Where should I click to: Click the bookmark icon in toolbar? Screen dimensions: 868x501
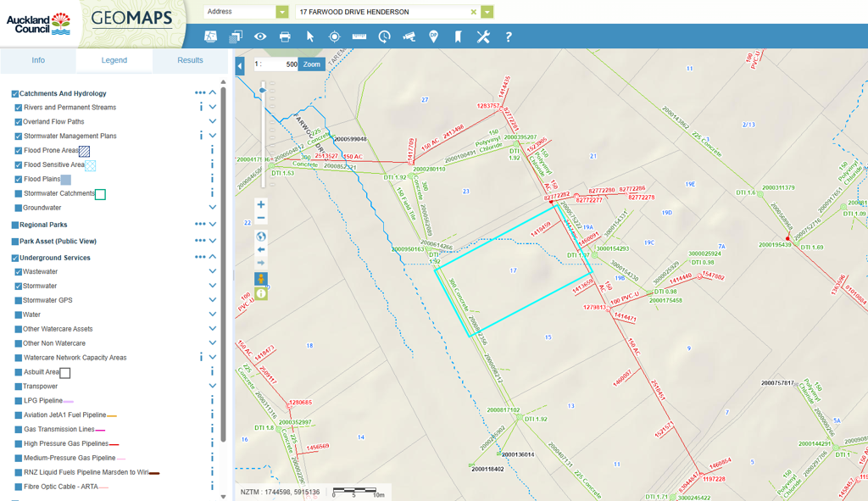(459, 36)
